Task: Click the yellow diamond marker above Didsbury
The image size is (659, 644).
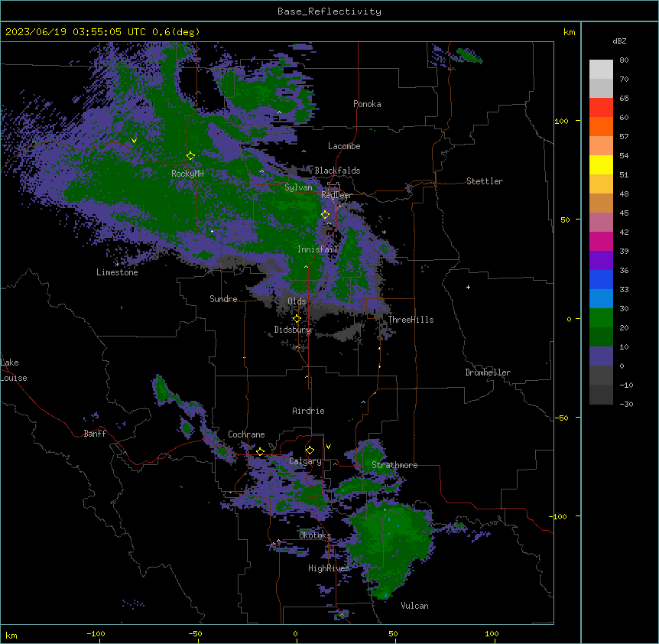Action: 297,319
